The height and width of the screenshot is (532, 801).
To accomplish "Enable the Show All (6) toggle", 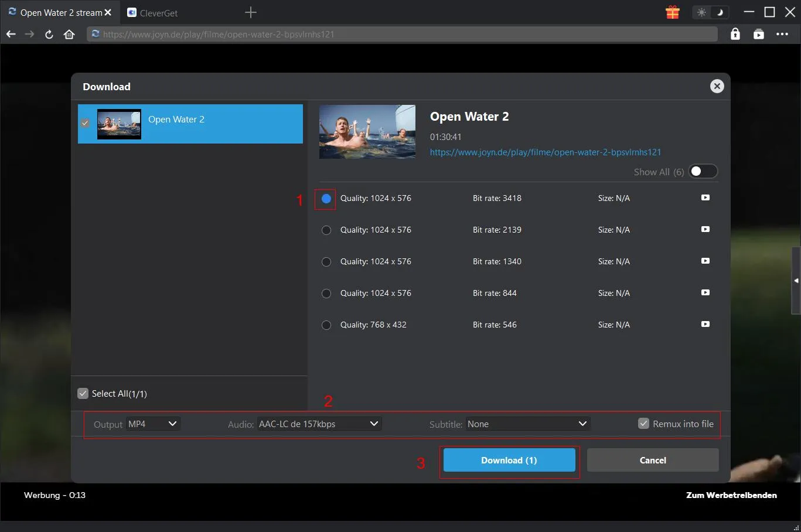I will (x=702, y=172).
